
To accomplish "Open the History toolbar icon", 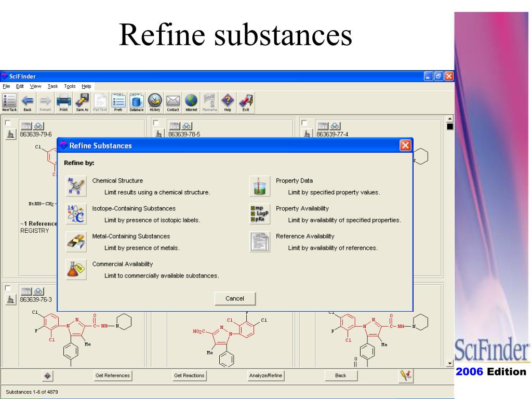I will pos(155,102).
